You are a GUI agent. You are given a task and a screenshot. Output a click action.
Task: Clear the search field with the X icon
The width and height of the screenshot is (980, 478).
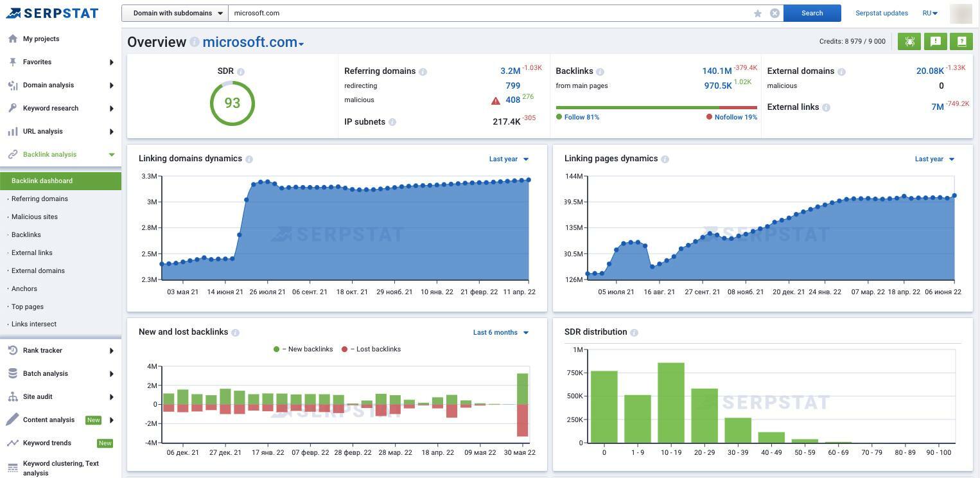tap(774, 13)
